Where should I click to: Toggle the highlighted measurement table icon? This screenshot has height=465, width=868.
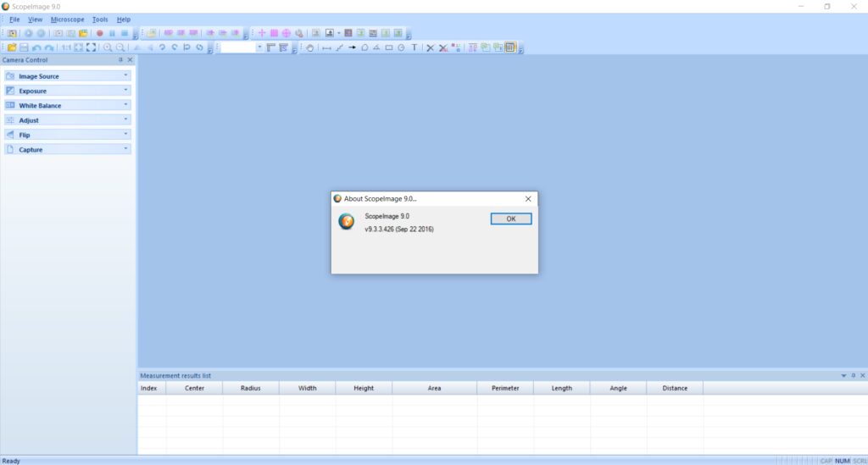510,47
